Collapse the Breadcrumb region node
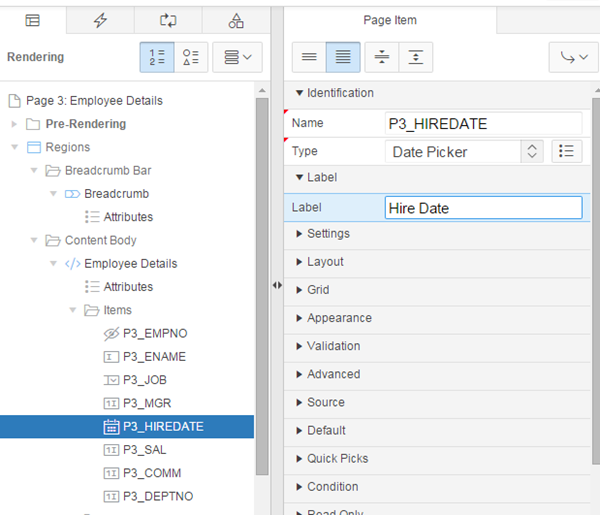This screenshot has height=515, width=600. point(53,194)
